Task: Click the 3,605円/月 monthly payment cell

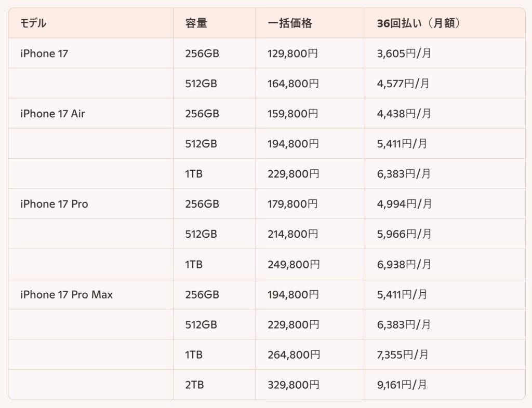Action: (x=404, y=53)
